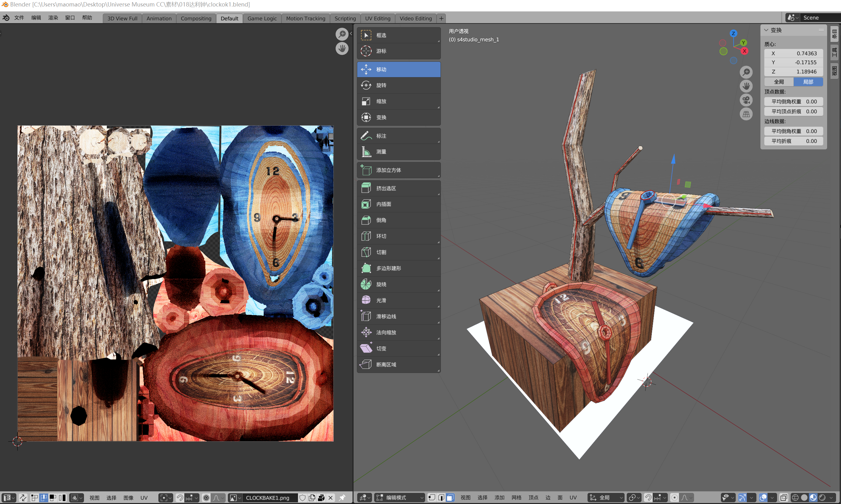Viewport: 841px width, 504px height.
Task: Pin the CLOCKBAKE1.png image
Action: (x=342, y=498)
